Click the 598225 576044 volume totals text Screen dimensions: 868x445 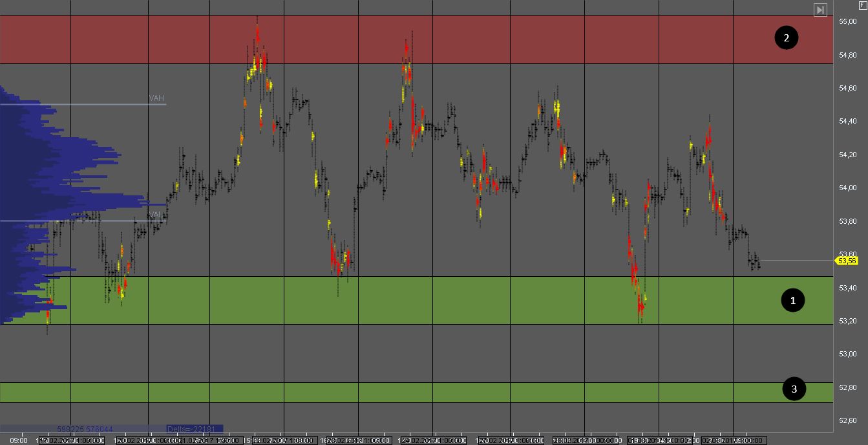click(x=84, y=428)
